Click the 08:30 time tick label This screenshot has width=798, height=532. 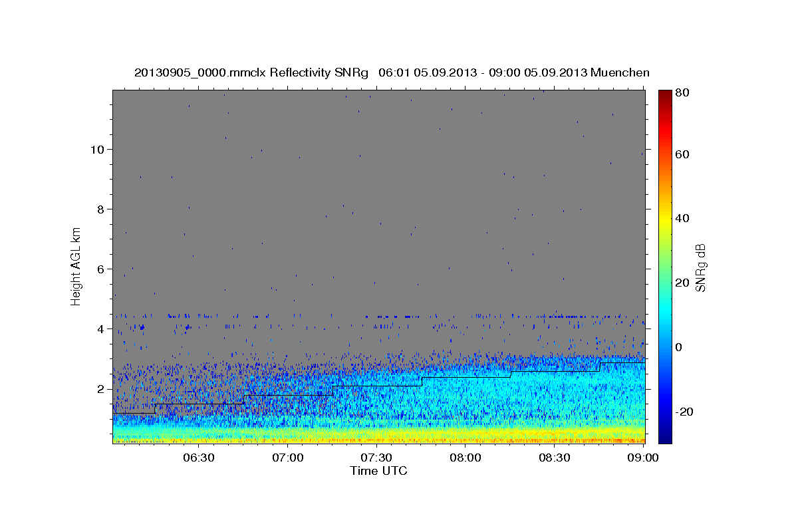555,458
